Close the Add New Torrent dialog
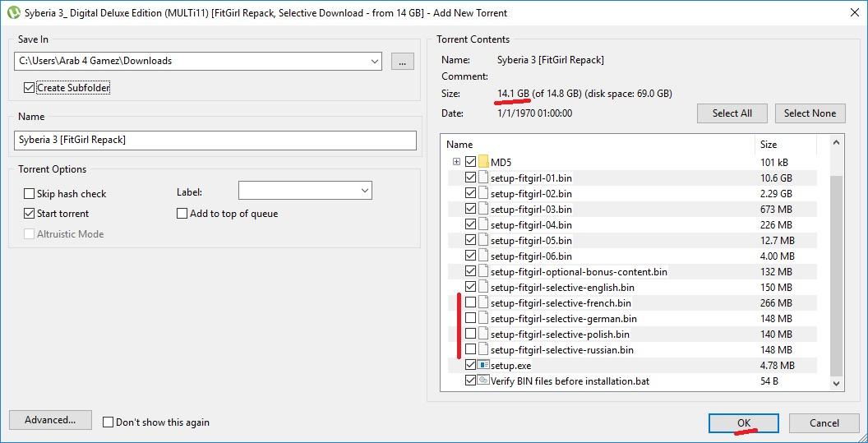This screenshot has height=443, width=868. click(x=854, y=12)
